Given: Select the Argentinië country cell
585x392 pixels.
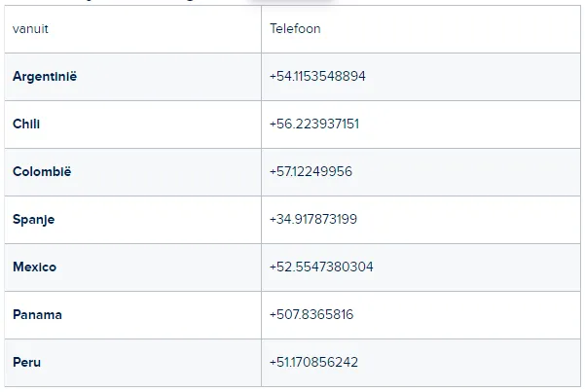Looking at the screenshot, I should coord(132,77).
